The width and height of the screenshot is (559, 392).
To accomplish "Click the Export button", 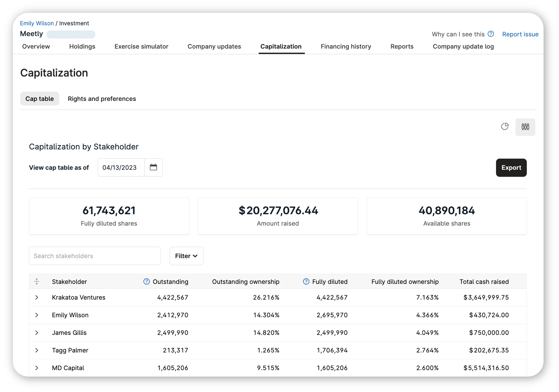I will coord(511,168).
